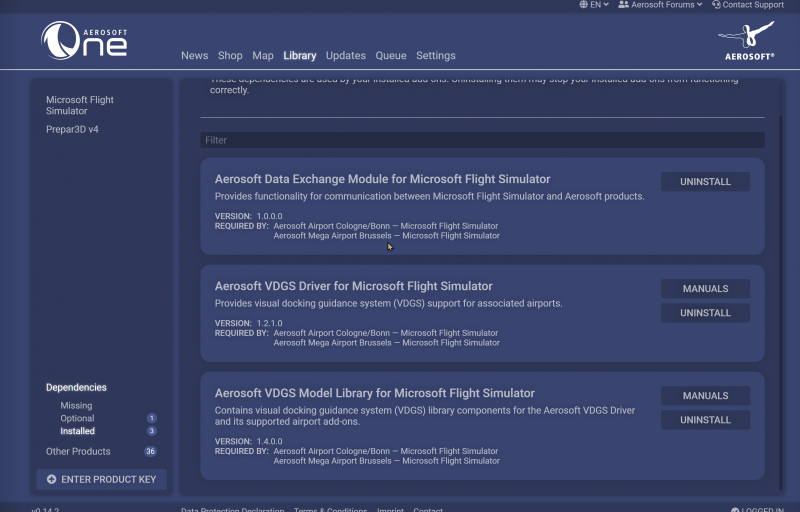
Task: Click the Aerosoft VDGS Model Library title
Action: (374, 393)
